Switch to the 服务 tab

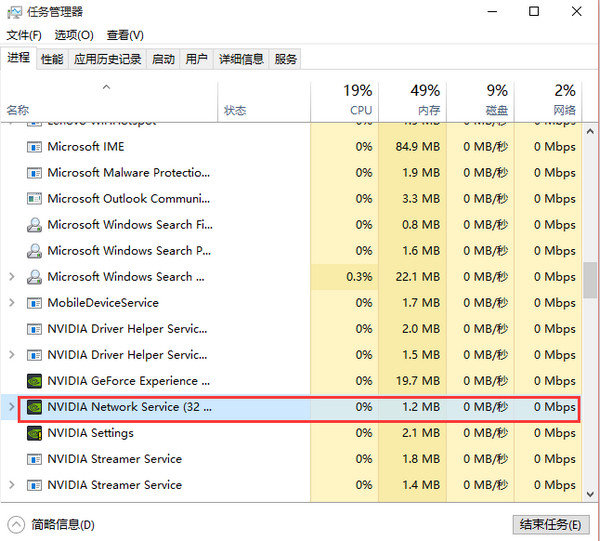tap(285, 59)
